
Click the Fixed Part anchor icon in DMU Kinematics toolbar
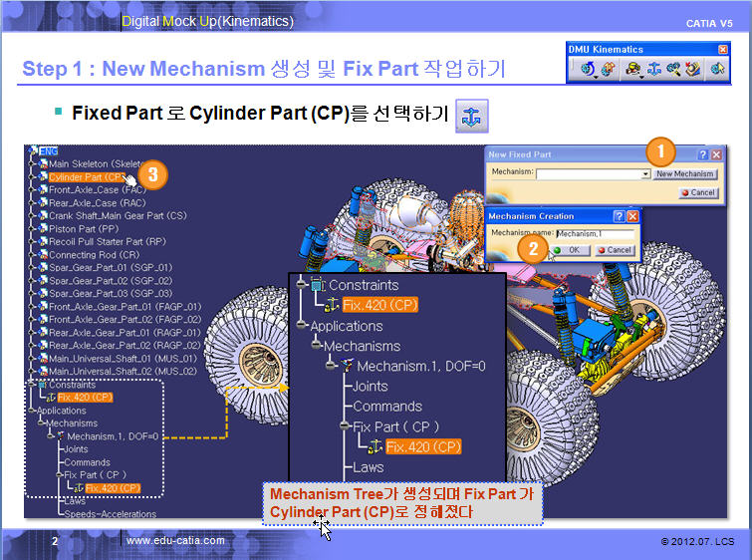[x=651, y=70]
